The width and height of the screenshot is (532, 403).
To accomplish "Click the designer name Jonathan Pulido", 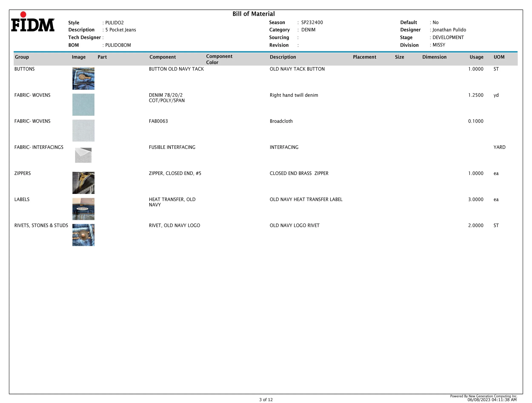I will (449, 30).
